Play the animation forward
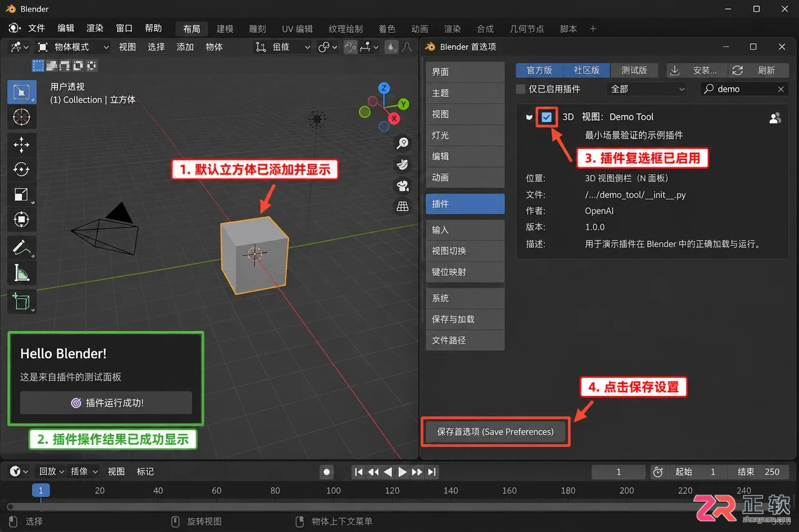The height and width of the screenshot is (532, 799). [x=402, y=472]
